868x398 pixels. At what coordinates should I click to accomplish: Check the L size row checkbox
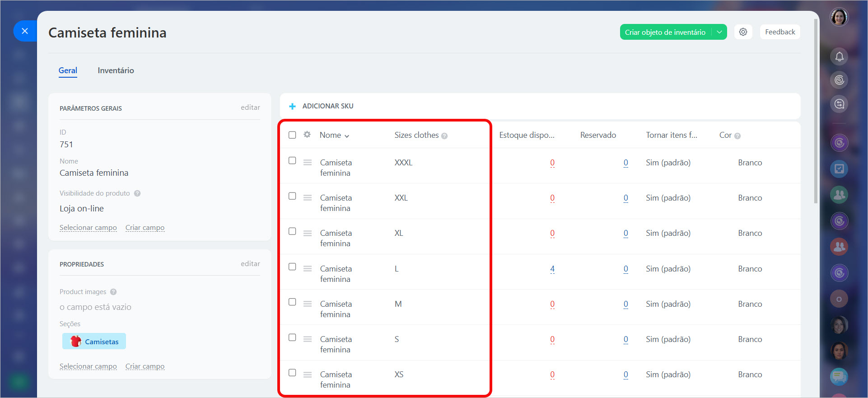(x=292, y=267)
